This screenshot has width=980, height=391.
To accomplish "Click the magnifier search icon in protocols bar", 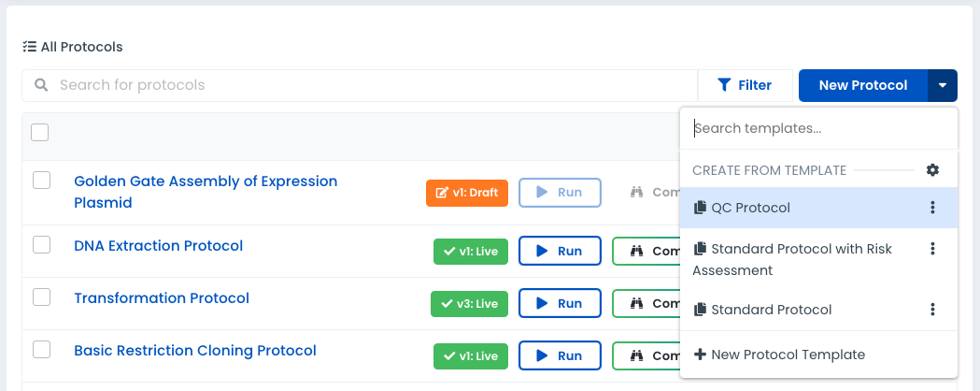I will pyautogui.click(x=41, y=85).
